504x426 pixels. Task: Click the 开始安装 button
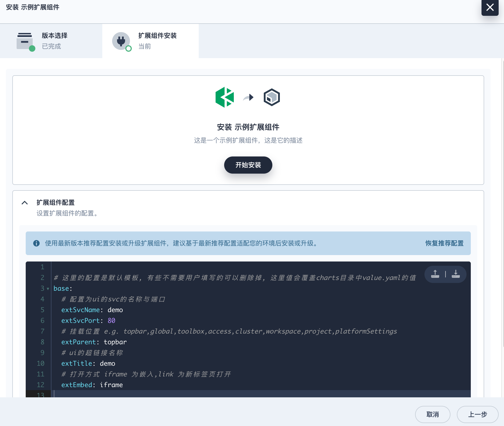[x=248, y=165]
